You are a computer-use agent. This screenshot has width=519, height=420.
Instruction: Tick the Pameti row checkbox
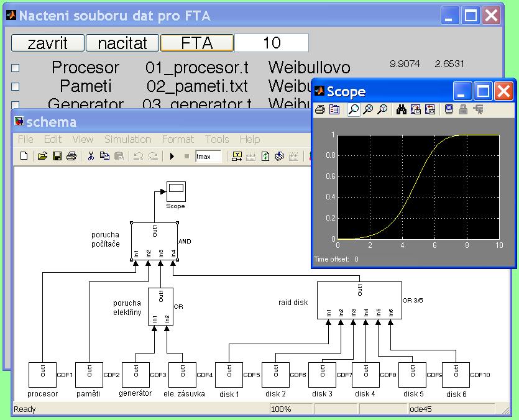pos(15,87)
